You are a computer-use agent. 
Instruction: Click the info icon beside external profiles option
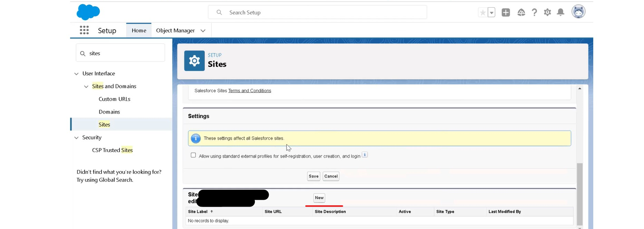[x=365, y=155]
